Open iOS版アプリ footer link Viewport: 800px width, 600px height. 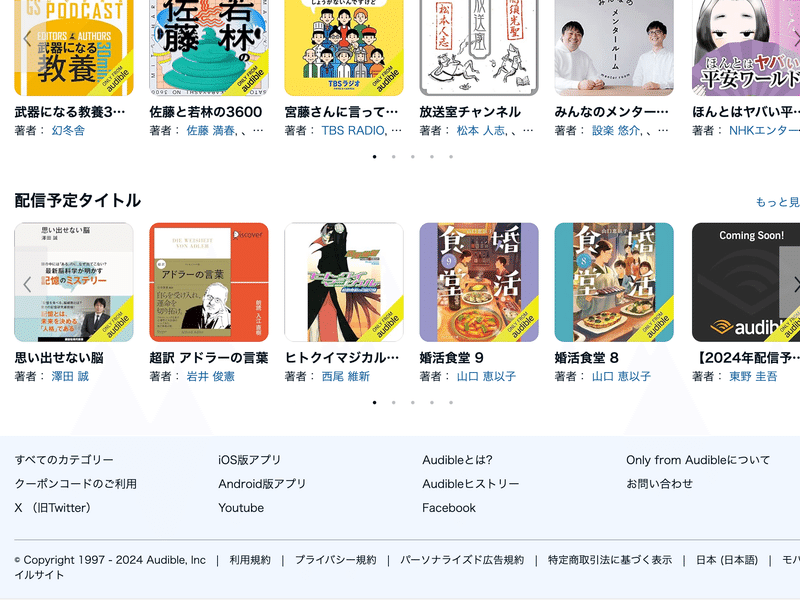click(249, 460)
